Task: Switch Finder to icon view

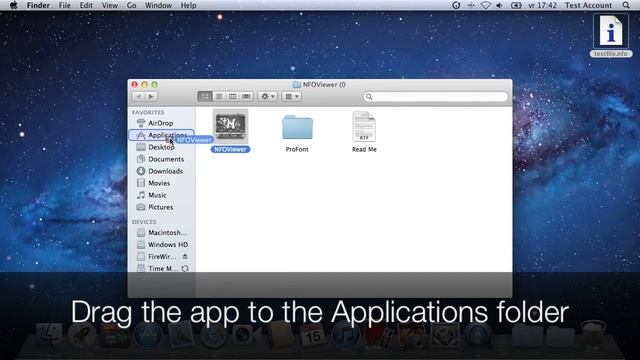Action: click(205, 96)
